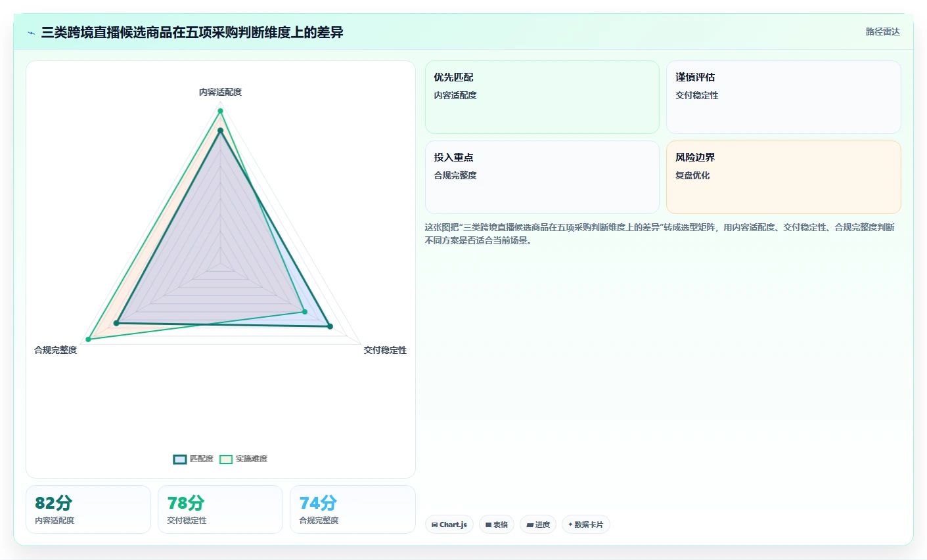
Task: Click the icon in Chart.js chip
Action: [x=434, y=525]
